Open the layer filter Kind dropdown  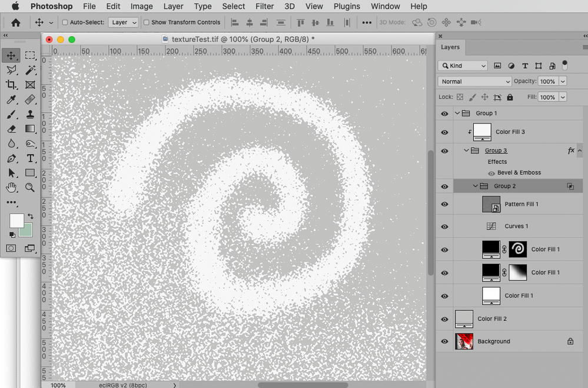click(x=463, y=66)
